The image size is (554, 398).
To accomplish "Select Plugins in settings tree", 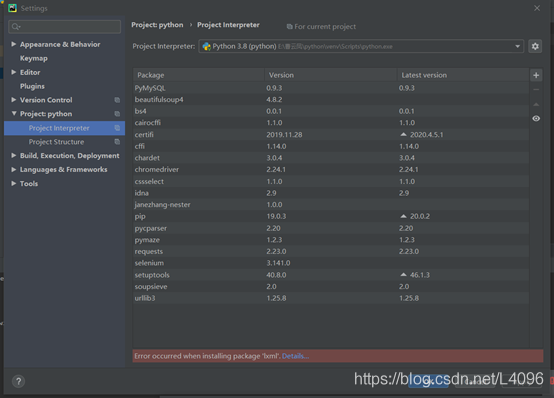I will (x=32, y=86).
